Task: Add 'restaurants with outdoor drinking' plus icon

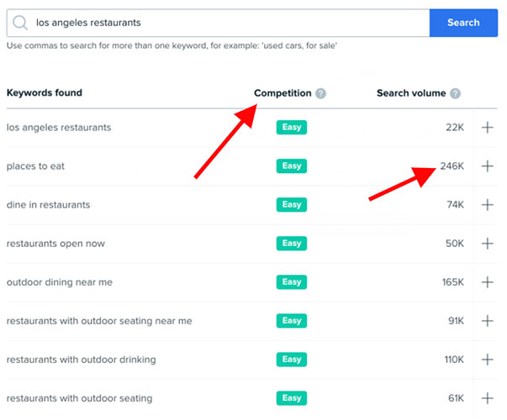Action: click(487, 360)
